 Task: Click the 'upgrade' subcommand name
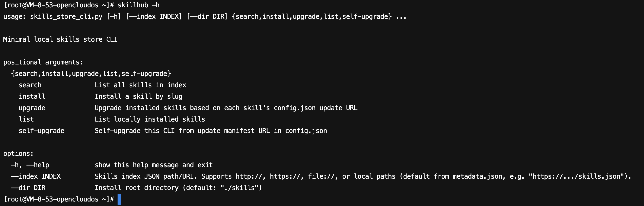32,108
